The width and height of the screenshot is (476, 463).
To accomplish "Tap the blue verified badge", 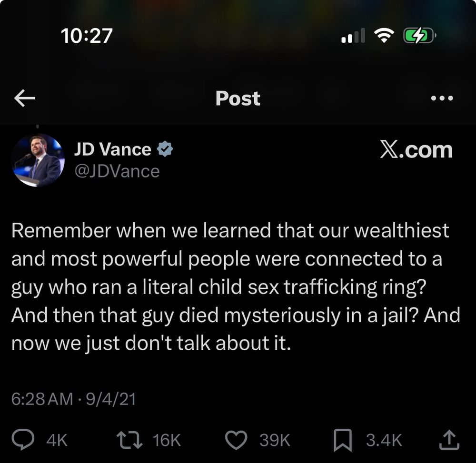I will pyautogui.click(x=165, y=149).
